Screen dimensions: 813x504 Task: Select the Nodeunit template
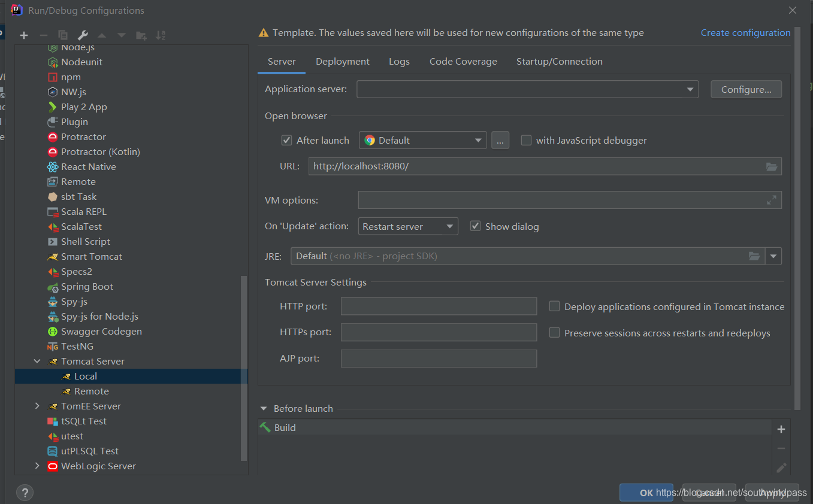tap(81, 62)
